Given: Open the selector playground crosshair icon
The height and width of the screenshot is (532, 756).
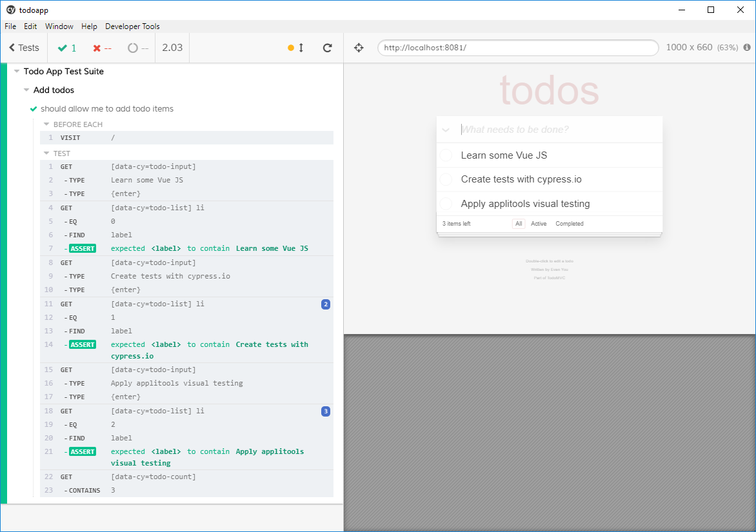Looking at the screenshot, I should [359, 48].
